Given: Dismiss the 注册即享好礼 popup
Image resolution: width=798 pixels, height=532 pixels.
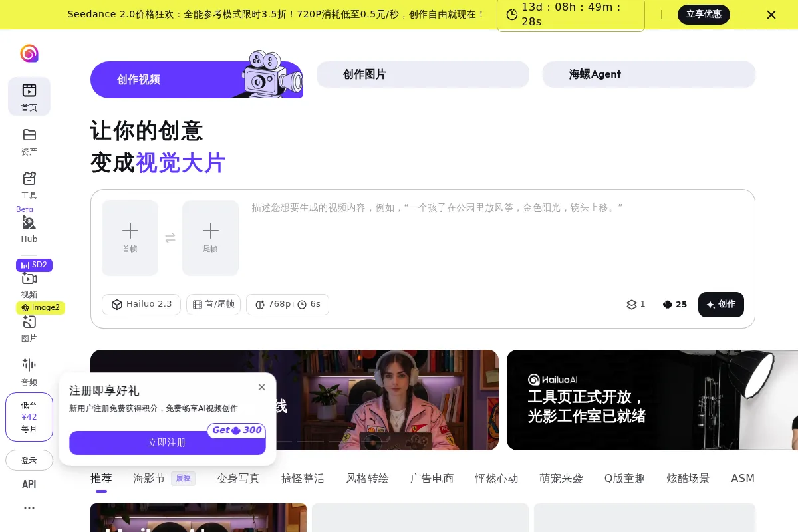Looking at the screenshot, I should (261, 387).
